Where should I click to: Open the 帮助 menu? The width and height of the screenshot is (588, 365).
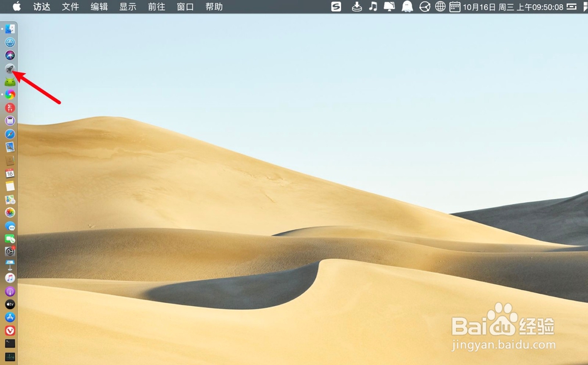[x=214, y=6]
